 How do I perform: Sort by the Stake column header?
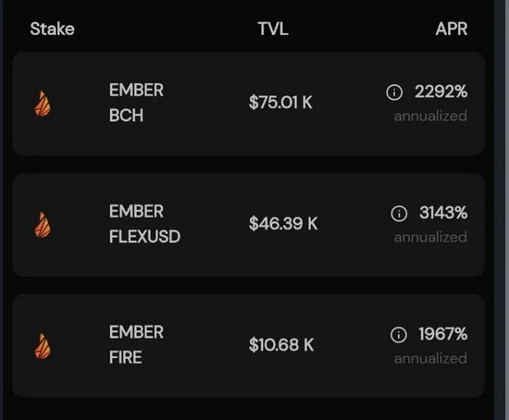[x=52, y=29]
